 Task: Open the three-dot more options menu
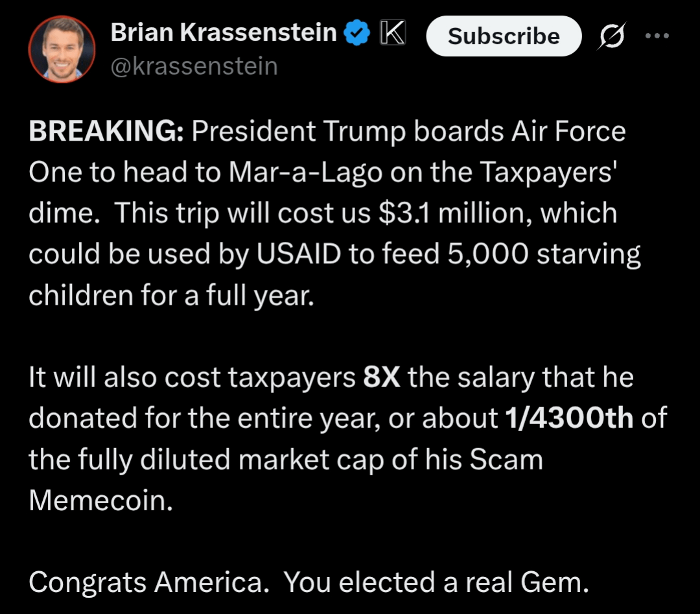(x=657, y=36)
